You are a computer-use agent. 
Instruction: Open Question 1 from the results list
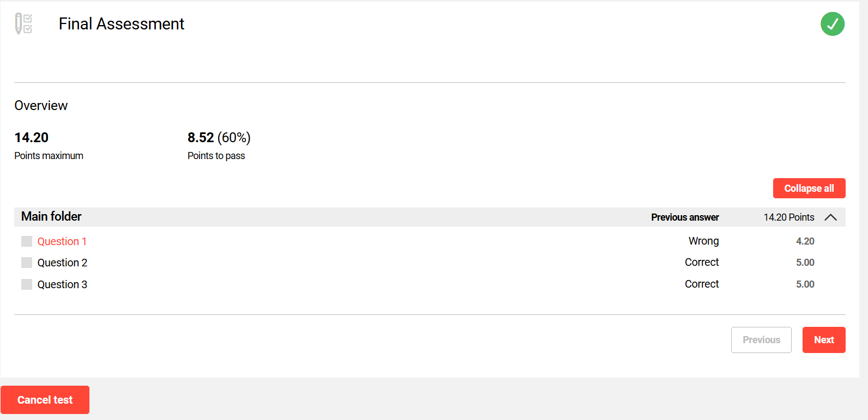[62, 241]
